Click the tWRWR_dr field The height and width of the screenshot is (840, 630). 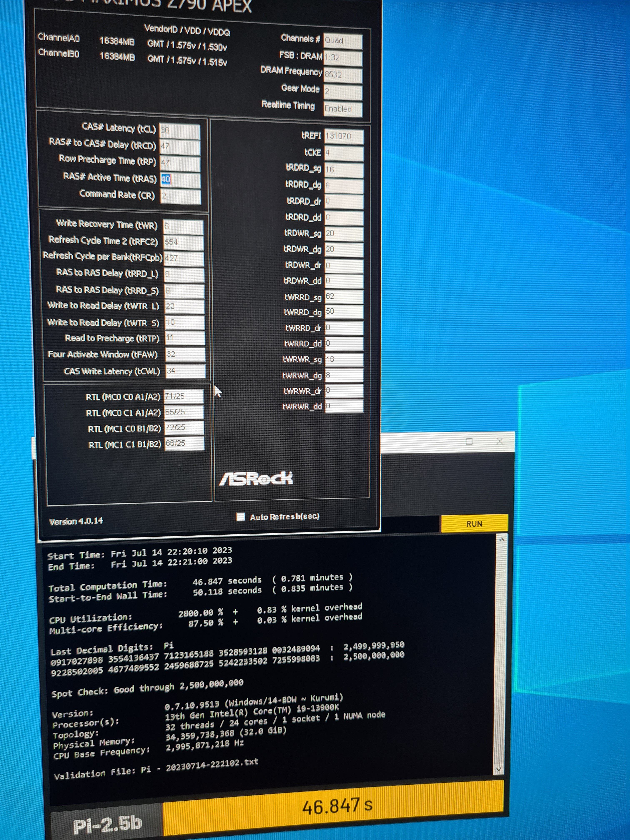click(x=344, y=391)
